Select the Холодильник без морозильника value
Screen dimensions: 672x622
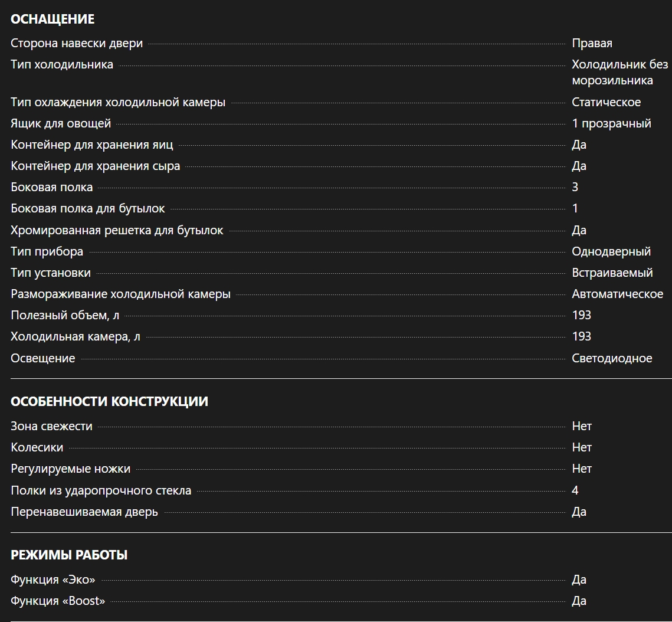click(x=619, y=72)
